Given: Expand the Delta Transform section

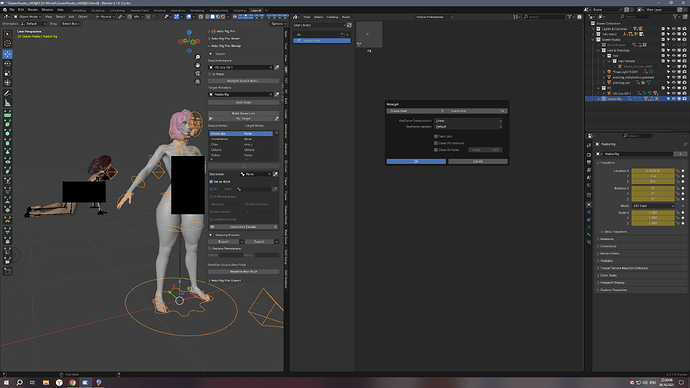Looking at the screenshot, I should click(614, 232).
